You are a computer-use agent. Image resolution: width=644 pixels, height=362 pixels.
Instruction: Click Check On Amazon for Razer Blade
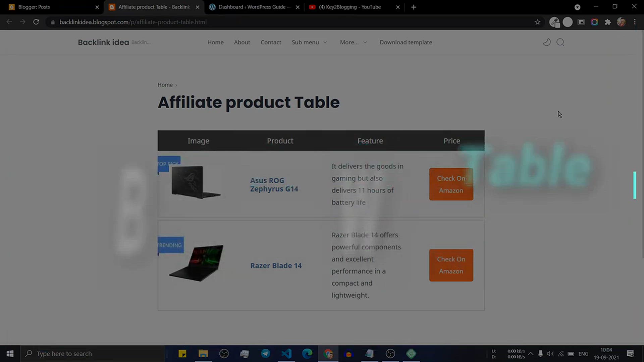(451, 265)
